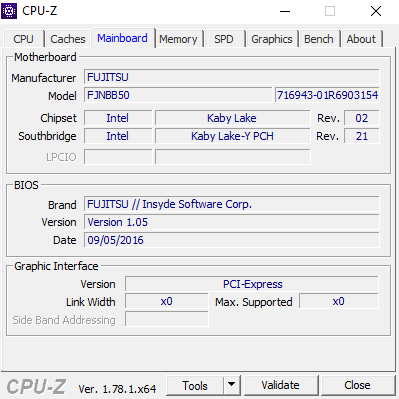Click the Manufacturer field showing FUJITSU
The height and width of the screenshot is (399, 399).
pyautogui.click(x=232, y=77)
